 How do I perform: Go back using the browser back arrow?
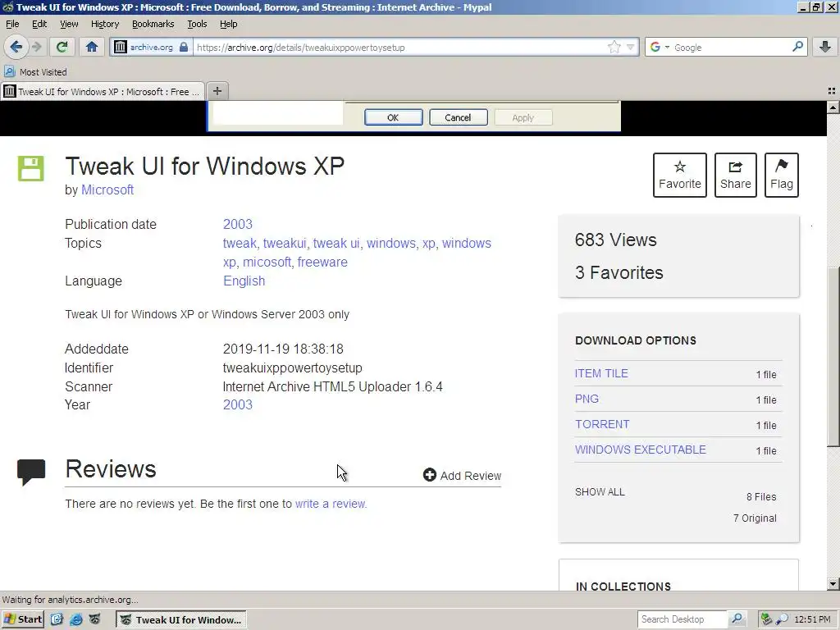[16, 47]
